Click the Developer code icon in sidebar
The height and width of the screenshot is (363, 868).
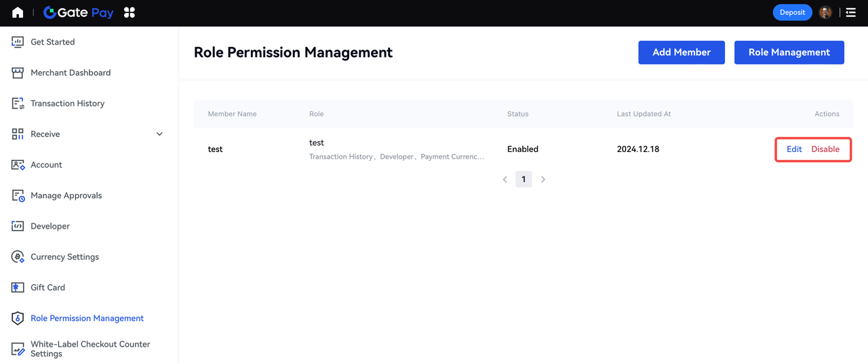coord(18,226)
